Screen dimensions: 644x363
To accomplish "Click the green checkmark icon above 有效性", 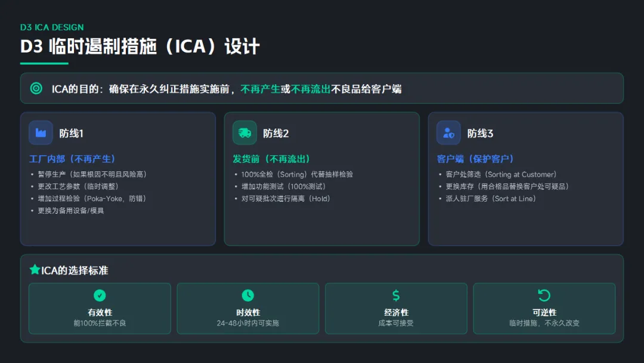I will [100, 295].
